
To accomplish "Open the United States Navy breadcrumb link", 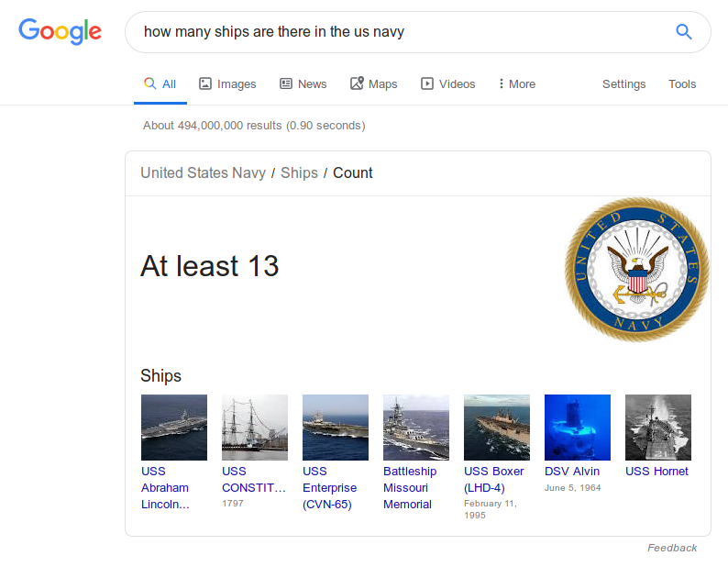I will pyautogui.click(x=203, y=172).
